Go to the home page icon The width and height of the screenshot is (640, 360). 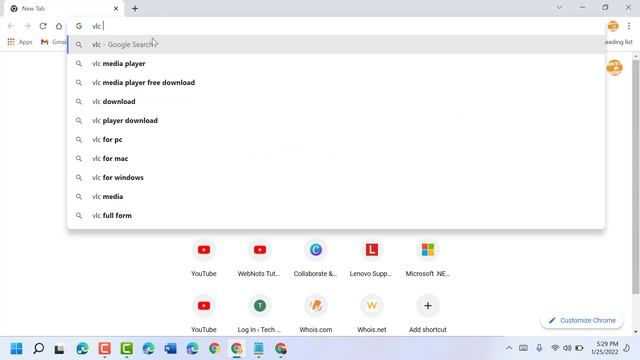click(x=59, y=26)
